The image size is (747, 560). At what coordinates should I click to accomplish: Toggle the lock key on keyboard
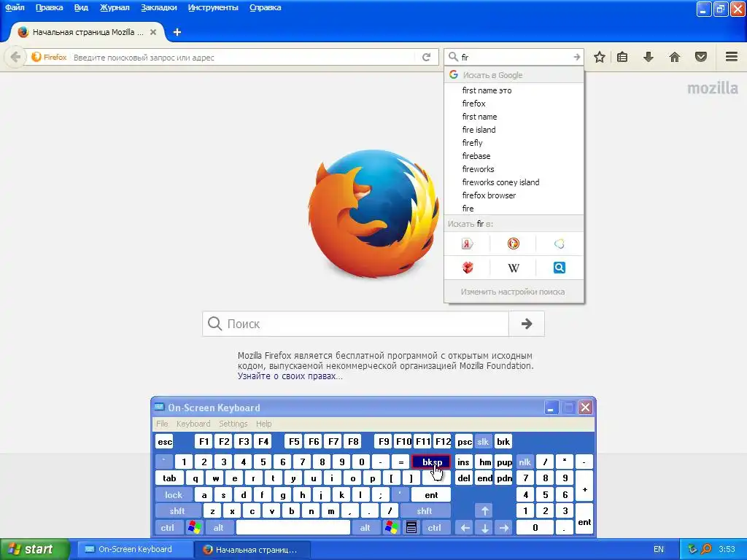coord(174,495)
